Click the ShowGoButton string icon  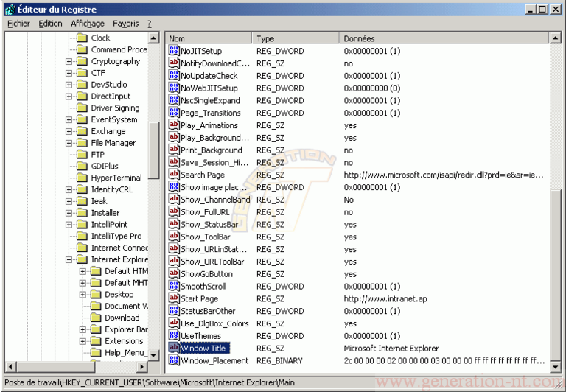(x=174, y=273)
